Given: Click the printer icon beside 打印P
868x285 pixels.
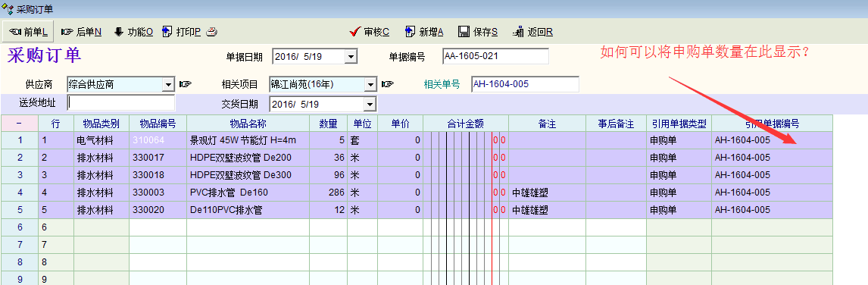Looking at the screenshot, I should click(211, 32).
